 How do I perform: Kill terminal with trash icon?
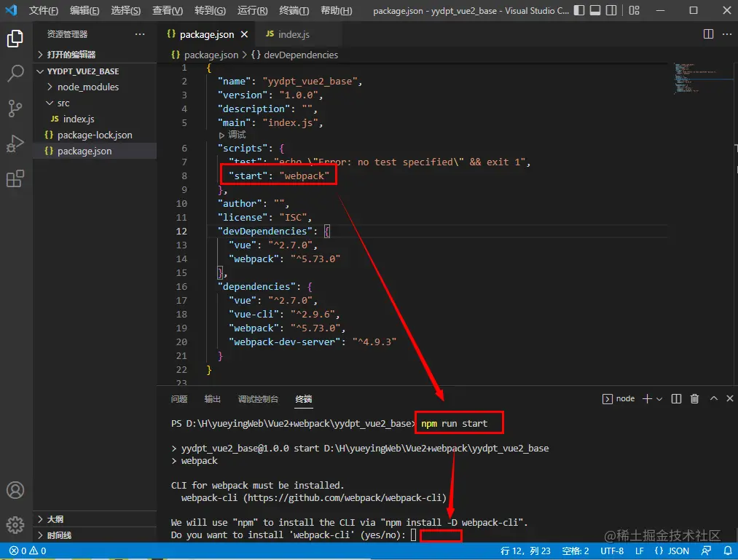[x=694, y=398]
